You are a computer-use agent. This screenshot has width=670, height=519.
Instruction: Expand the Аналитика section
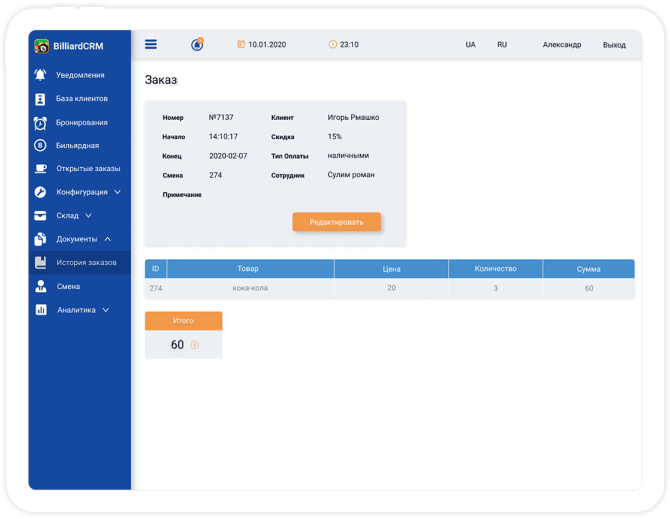[x=106, y=310]
